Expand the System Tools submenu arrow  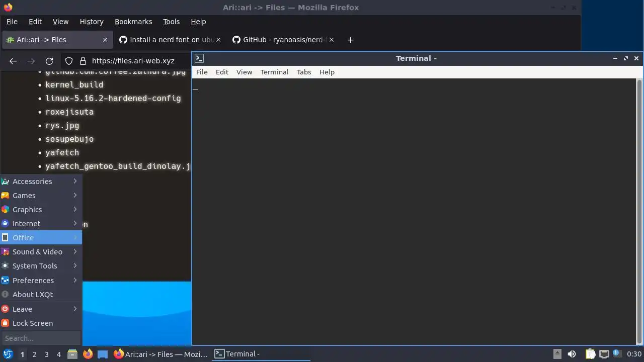click(75, 265)
